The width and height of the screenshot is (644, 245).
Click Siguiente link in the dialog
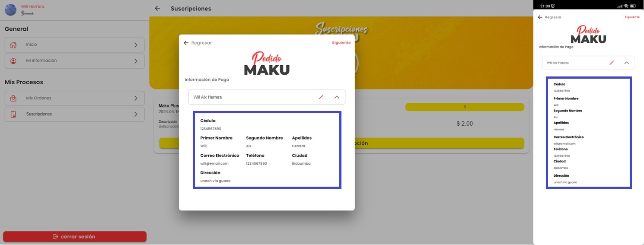(341, 43)
